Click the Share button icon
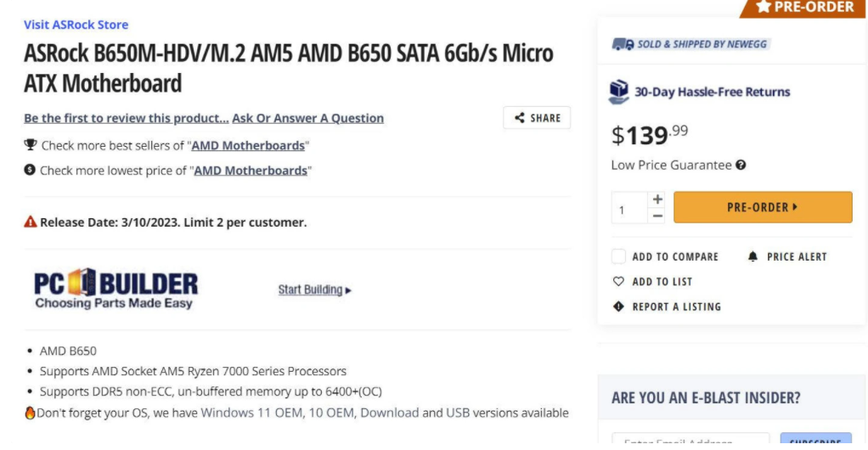The image size is (868, 450). tap(520, 118)
